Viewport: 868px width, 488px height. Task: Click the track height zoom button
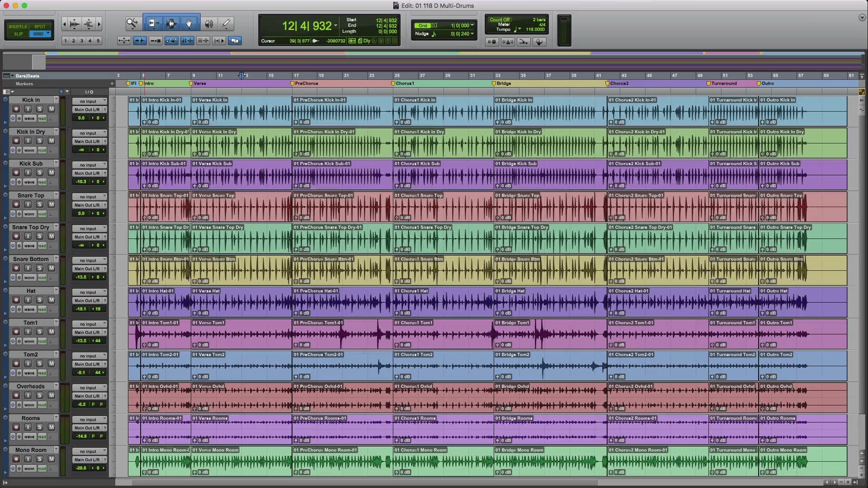coord(89,23)
